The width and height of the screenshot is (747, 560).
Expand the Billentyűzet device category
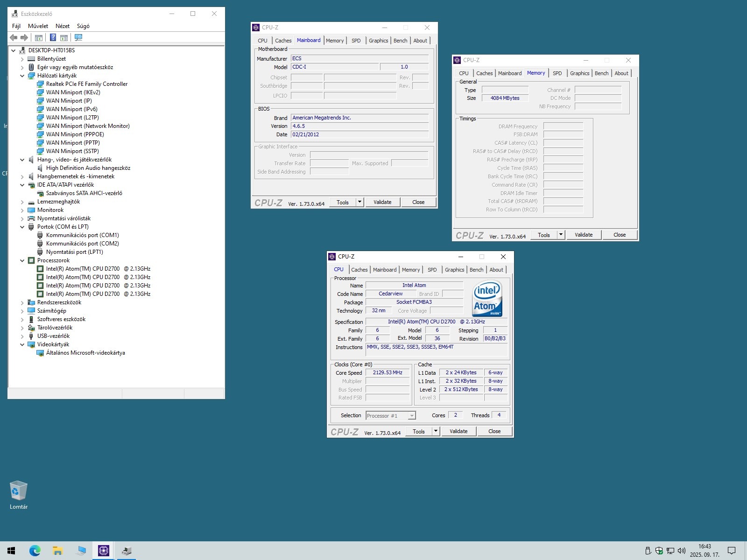click(22, 59)
